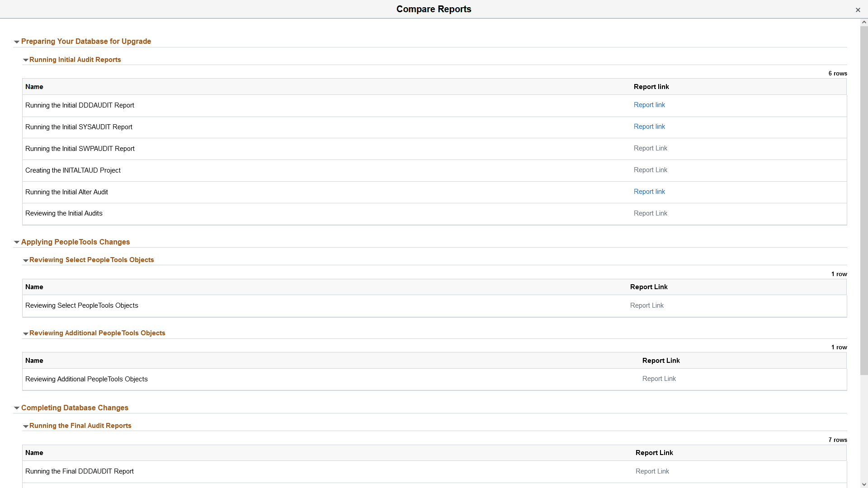Click the Report link column header
The height and width of the screenshot is (488, 868).
tap(651, 86)
